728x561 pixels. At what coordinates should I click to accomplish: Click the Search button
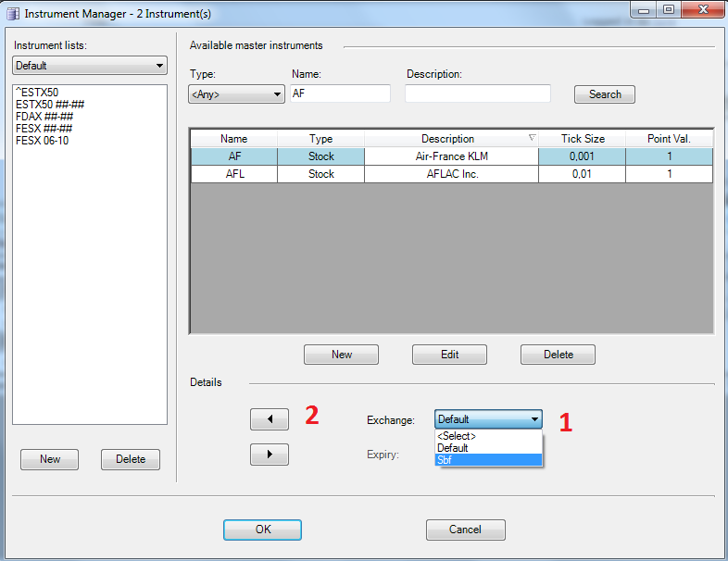point(605,94)
